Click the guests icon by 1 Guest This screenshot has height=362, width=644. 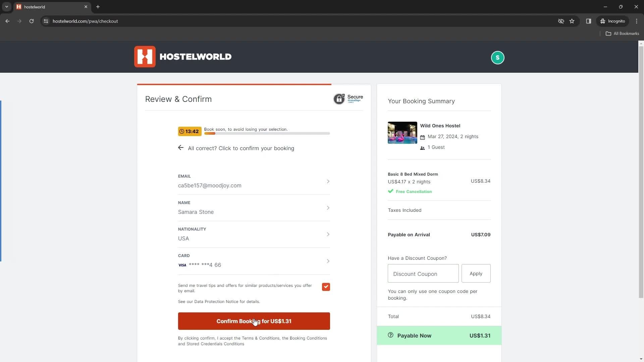tap(422, 148)
